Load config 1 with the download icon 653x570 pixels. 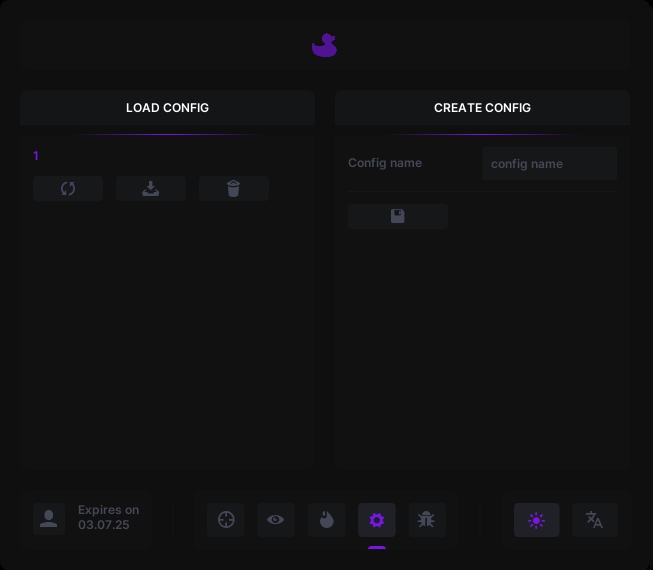coord(151,189)
